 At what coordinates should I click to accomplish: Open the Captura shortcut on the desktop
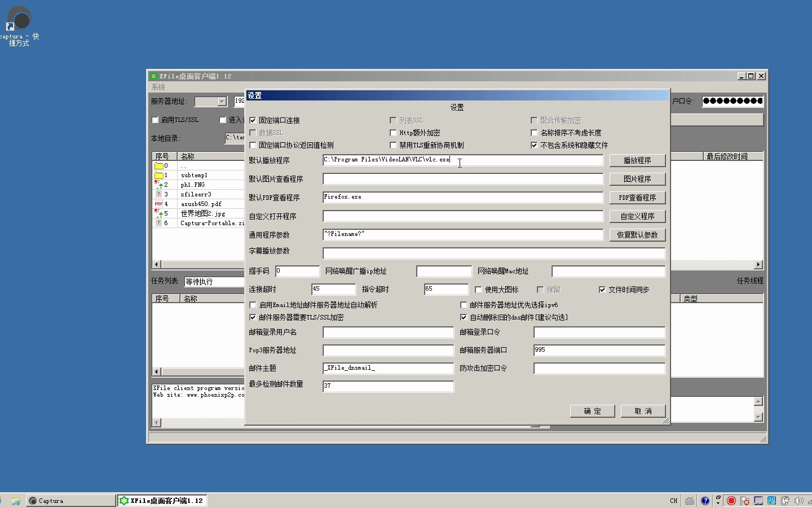pyautogui.click(x=19, y=25)
